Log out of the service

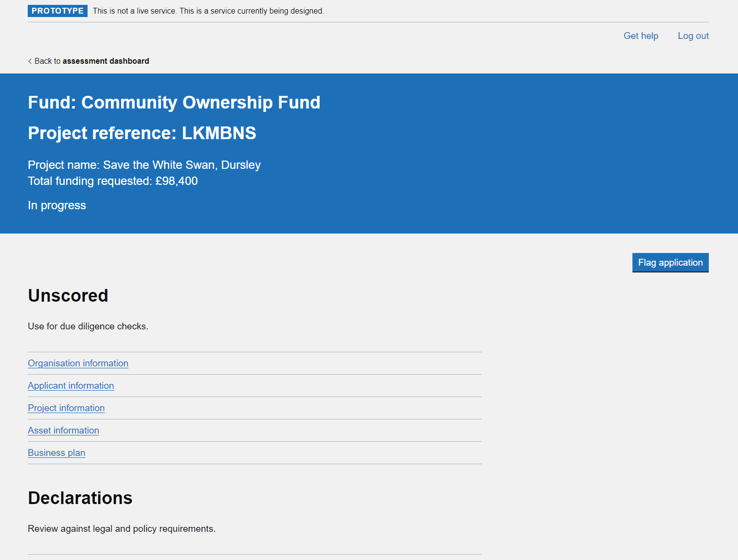coord(693,36)
